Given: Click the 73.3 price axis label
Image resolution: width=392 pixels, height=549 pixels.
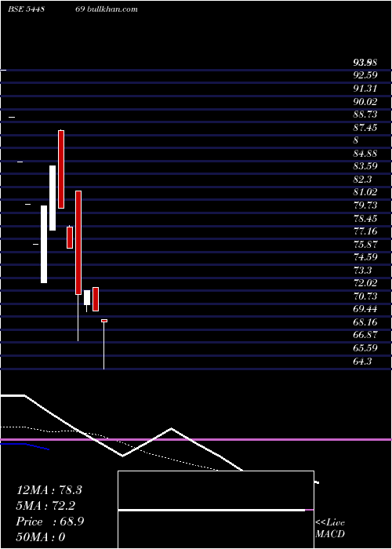Looking at the screenshot, I should (x=362, y=271).
